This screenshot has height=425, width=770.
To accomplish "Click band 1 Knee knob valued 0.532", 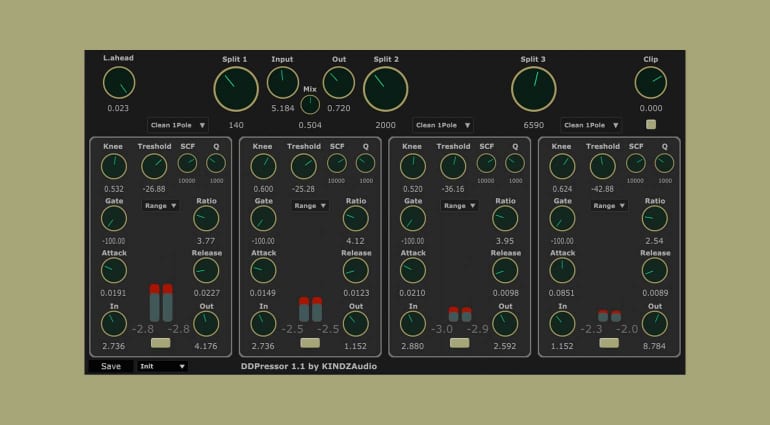I will pos(113,166).
